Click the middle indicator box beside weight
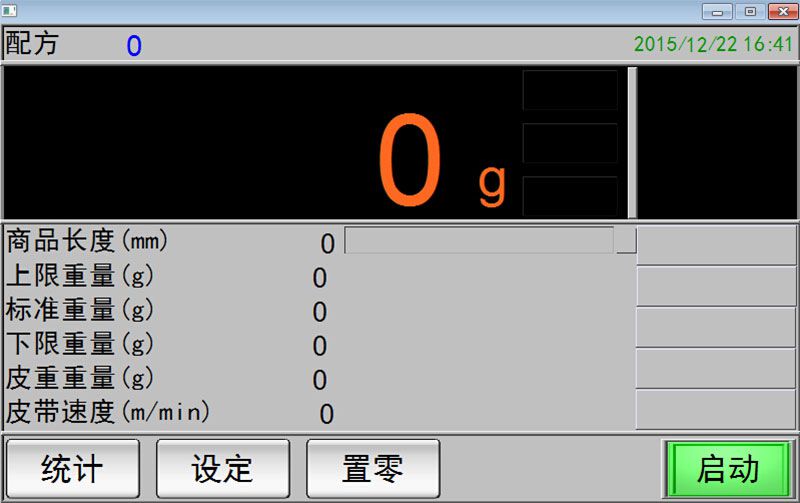Image resolution: width=800 pixels, height=503 pixels. (570, 143)
